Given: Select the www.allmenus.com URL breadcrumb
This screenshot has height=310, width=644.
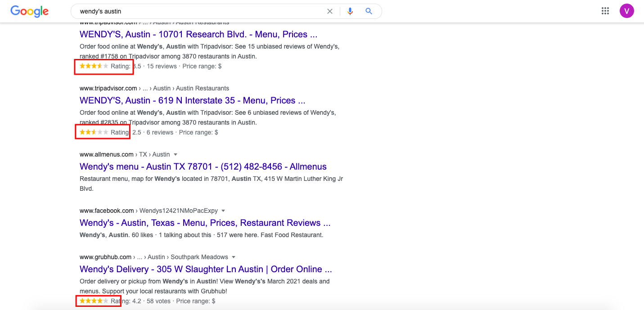Looking at the screenshot, I should (125, 154).
